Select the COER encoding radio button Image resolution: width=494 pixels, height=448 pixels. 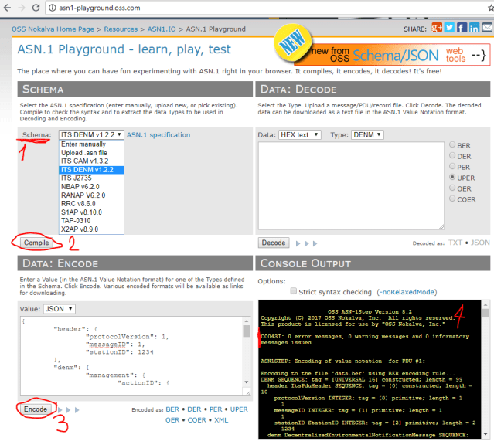click(453, 199)
